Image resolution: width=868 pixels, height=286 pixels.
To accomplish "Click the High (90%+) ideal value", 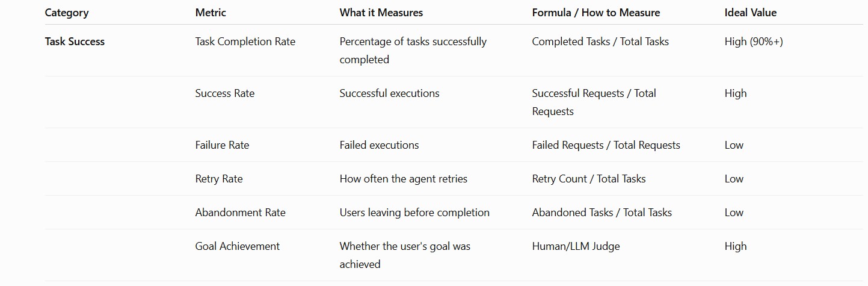I will 754,42.
